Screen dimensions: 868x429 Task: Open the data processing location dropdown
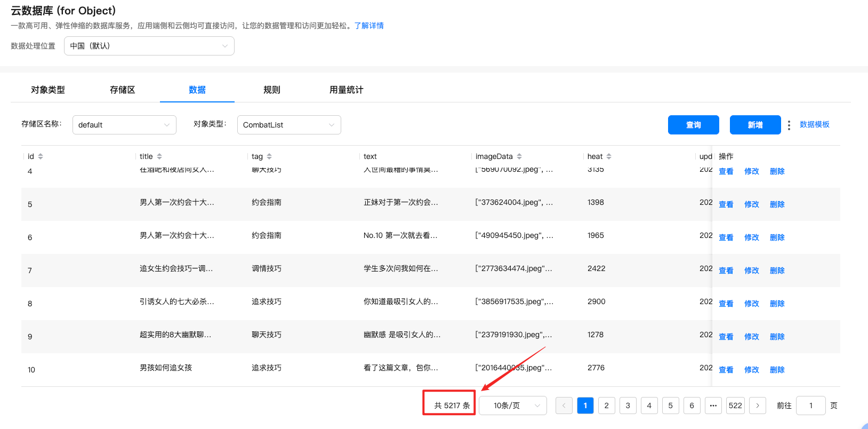pyautogui.click(x=149, y=46)
